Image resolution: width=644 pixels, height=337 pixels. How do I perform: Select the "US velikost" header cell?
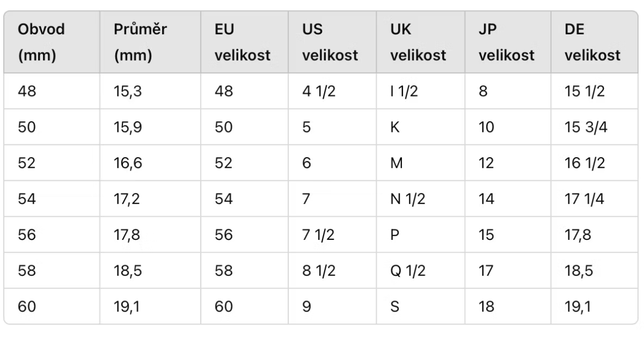330,42
